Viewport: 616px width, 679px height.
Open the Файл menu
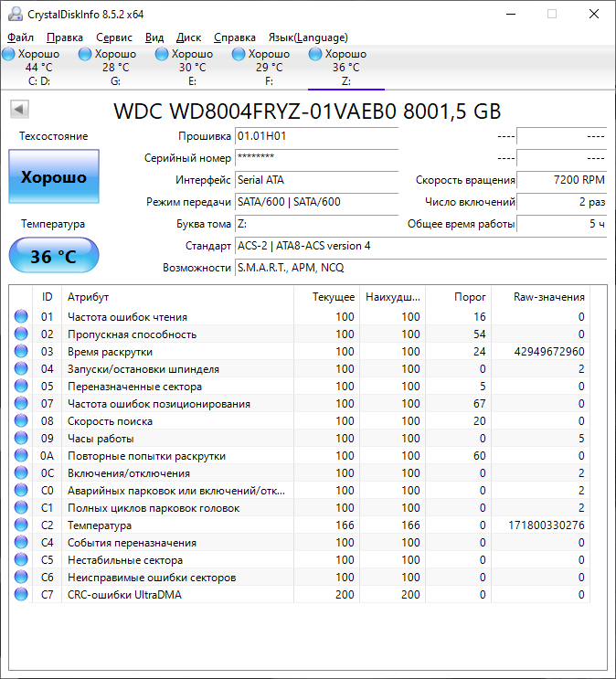[x=20, y=37]
